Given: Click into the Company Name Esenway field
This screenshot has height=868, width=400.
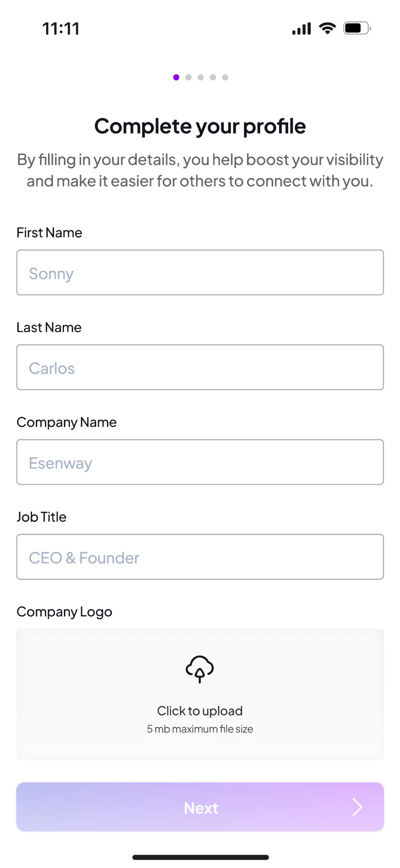Looking at the screenshot, I should (200, 462).
